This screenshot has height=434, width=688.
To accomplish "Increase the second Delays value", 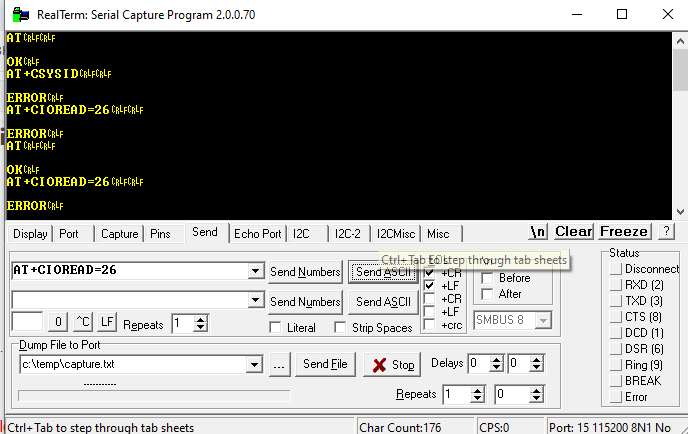I will [x=537, y=360].
